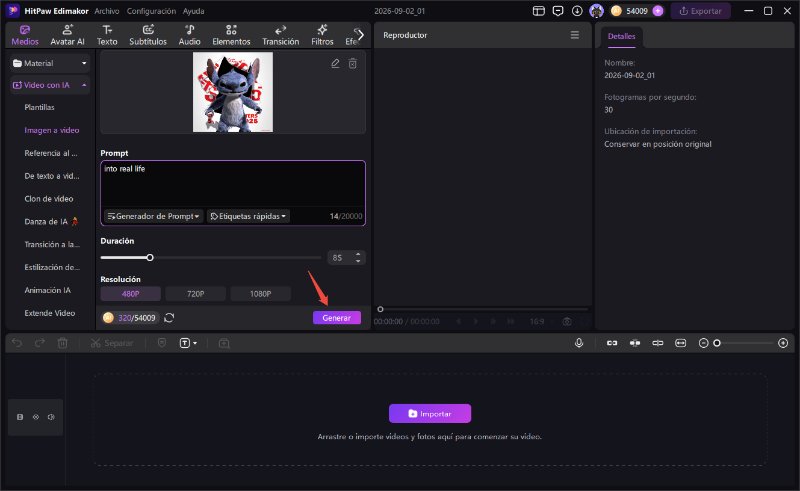Select 1080P resolution
Screen dimensions: 800x491
(261, 294)
